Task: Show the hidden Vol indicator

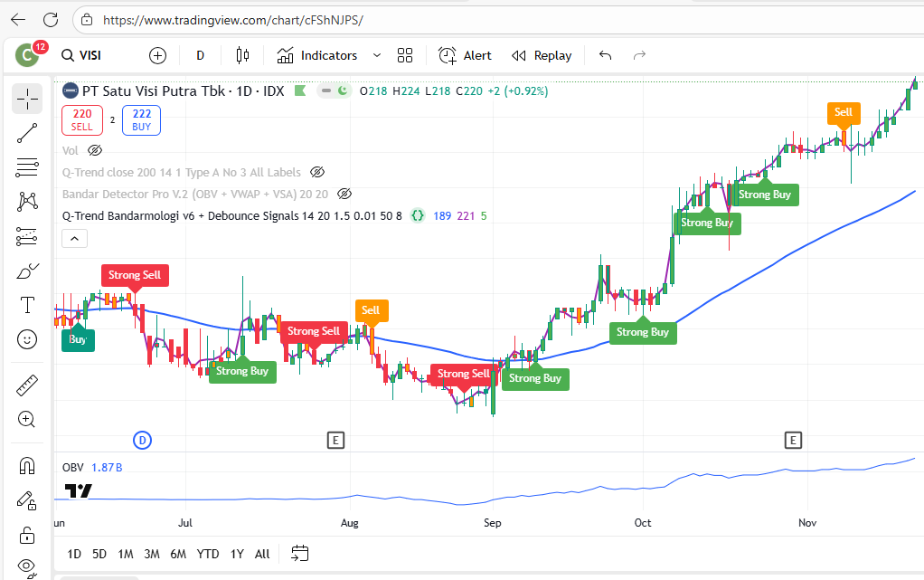Action: [x=95, y=150]
